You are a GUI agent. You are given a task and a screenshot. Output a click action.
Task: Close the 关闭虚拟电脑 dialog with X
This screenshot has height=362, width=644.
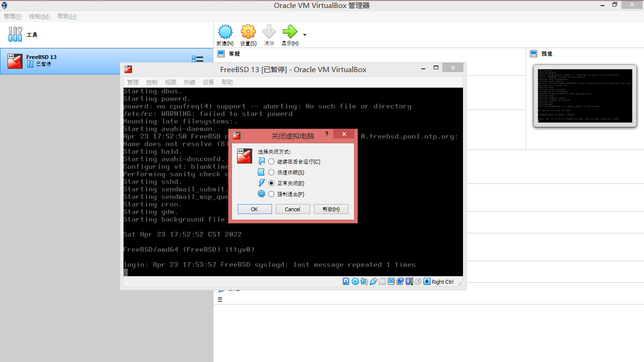click(x=344, y=134)
